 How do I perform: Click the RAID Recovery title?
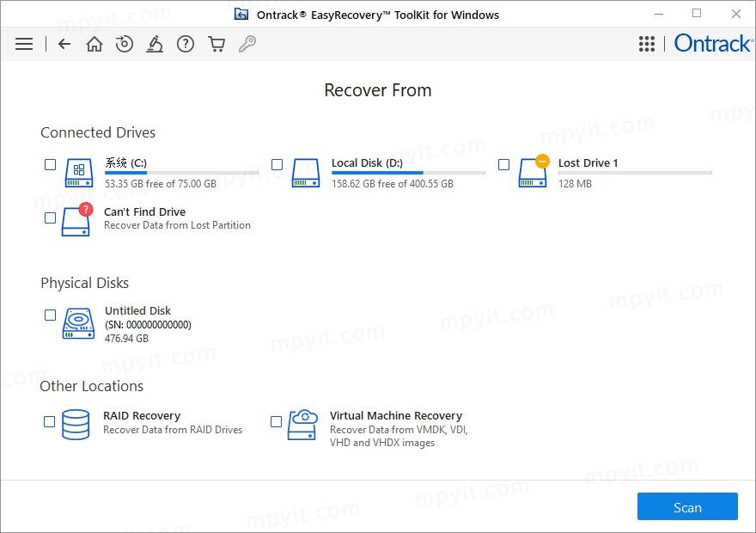[142, 416]
